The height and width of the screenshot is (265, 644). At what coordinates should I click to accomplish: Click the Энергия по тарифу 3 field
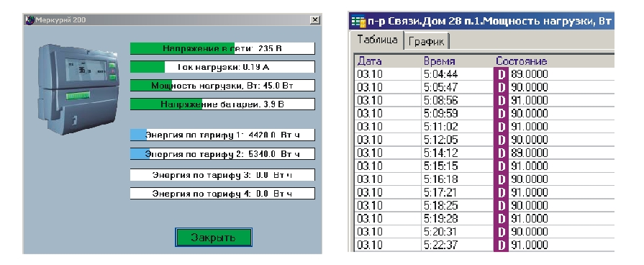(222, 174)
